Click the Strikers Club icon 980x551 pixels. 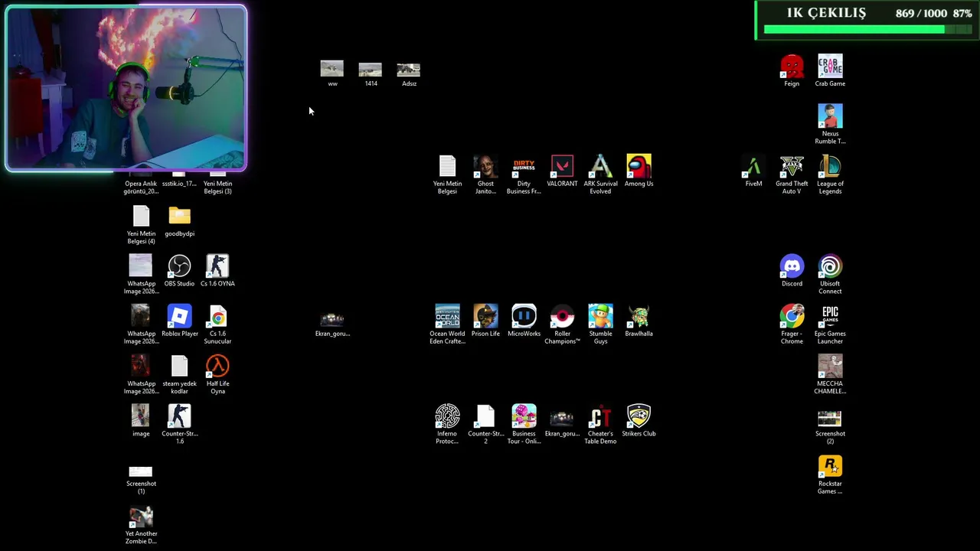[x=639, y=416]
